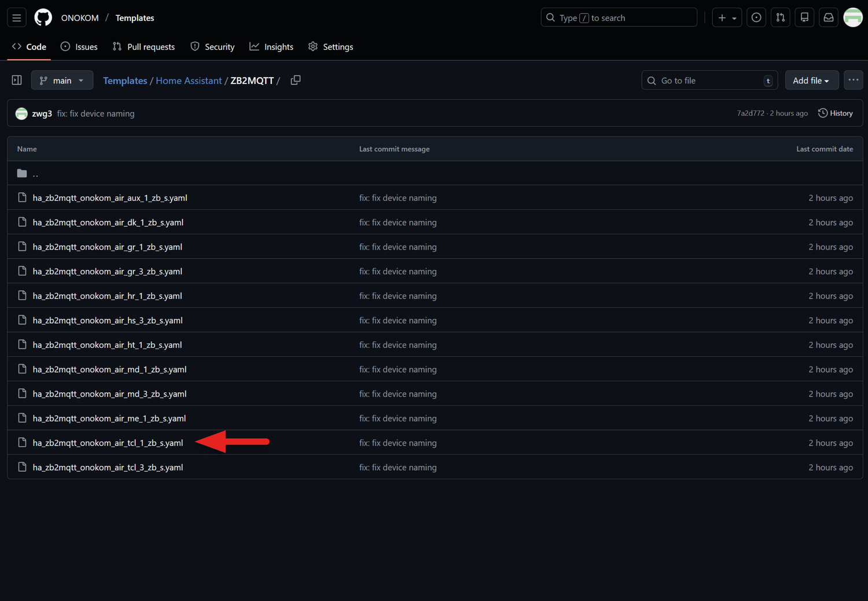Focus the Type to search field
This screenshot has width=868, height=601.
tap(619, 18)
